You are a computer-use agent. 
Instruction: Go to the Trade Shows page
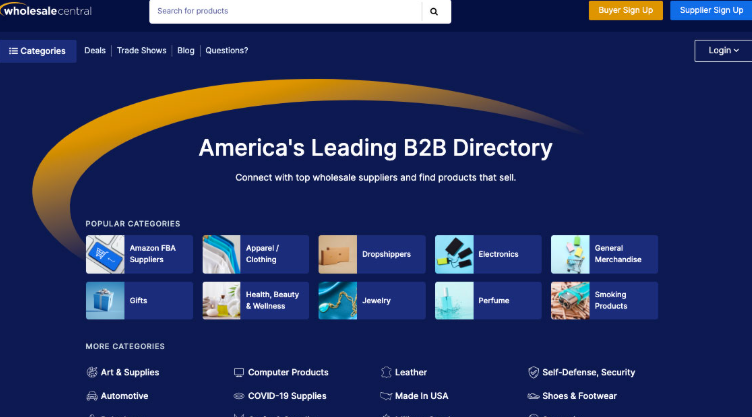[141, 51]
